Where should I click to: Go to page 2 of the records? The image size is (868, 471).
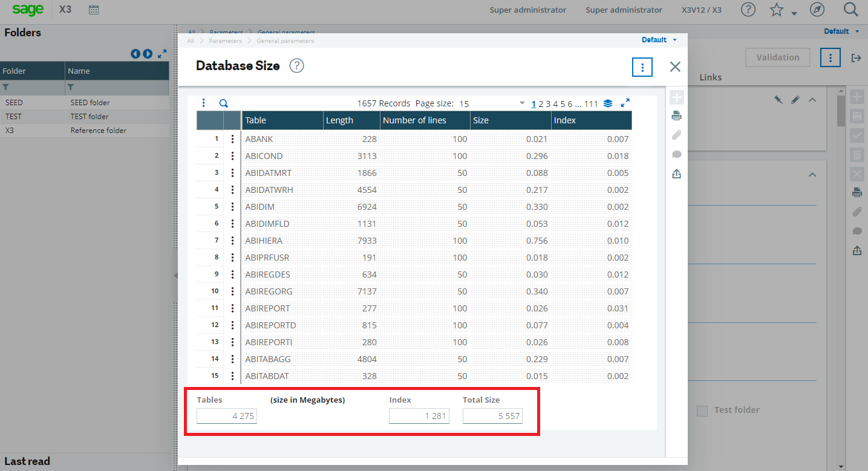point(541,103)
